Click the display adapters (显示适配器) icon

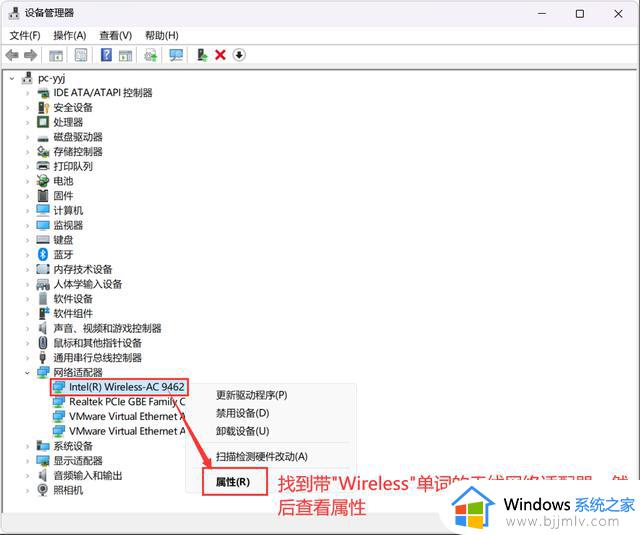coord(43,460)
